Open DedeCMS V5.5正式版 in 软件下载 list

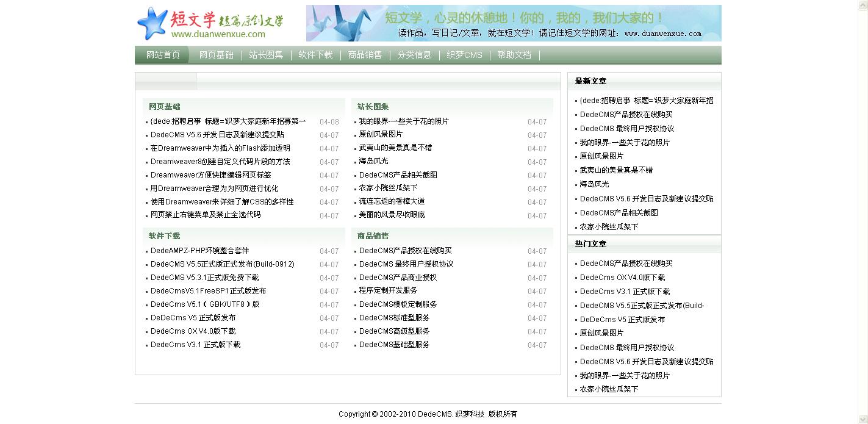[x=223, y=264]
